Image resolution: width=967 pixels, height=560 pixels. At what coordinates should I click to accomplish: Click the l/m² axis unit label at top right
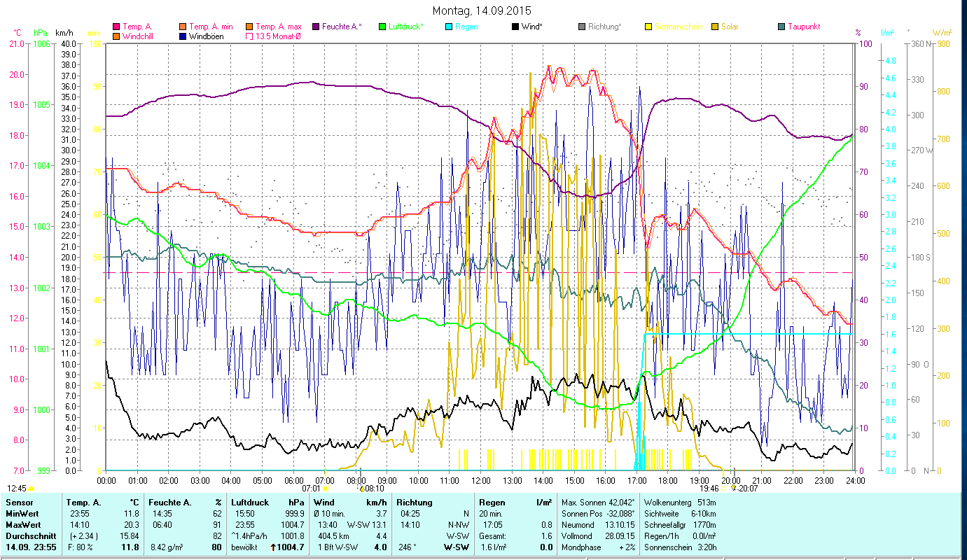coord(889,33)
